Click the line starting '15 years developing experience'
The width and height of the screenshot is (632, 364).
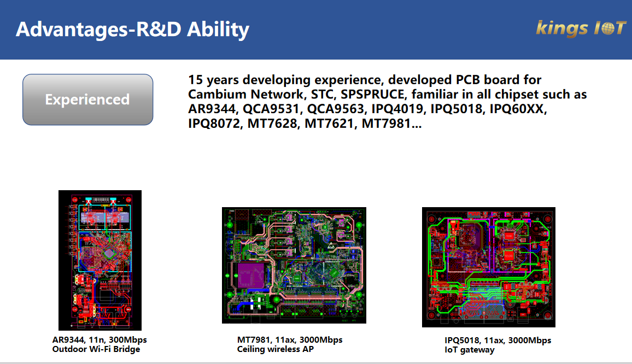click(365, 80)
